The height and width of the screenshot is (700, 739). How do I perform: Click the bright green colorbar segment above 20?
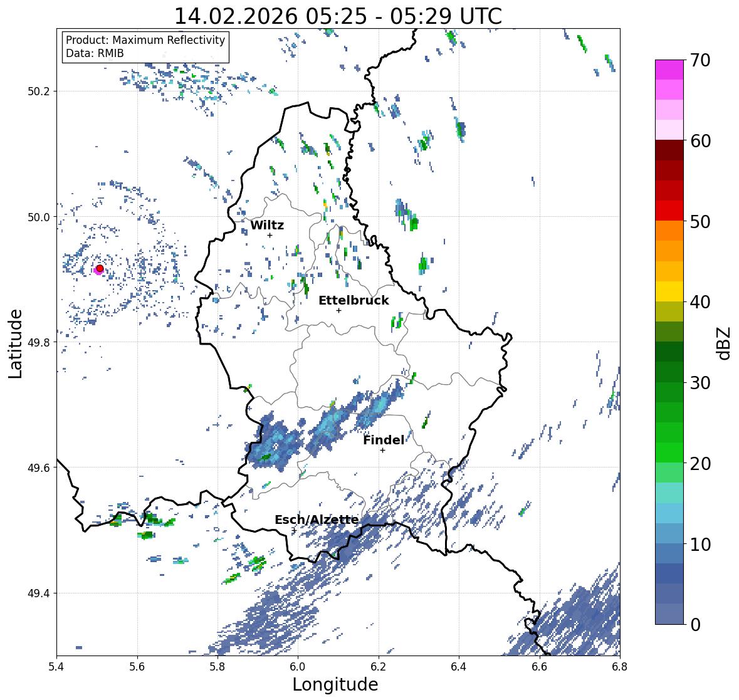[x=669, y=452]
